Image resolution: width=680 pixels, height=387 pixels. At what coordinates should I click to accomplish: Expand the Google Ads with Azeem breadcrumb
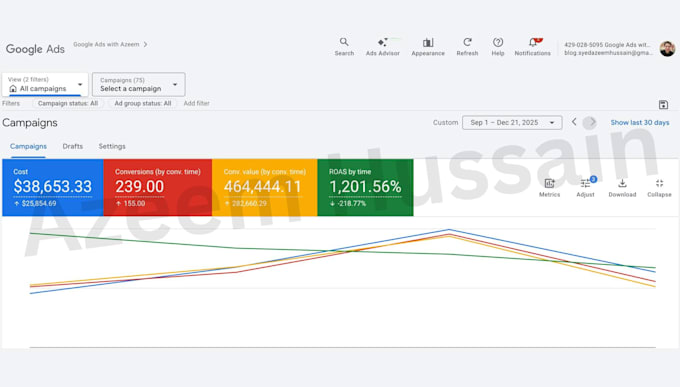tap(110, 44)
